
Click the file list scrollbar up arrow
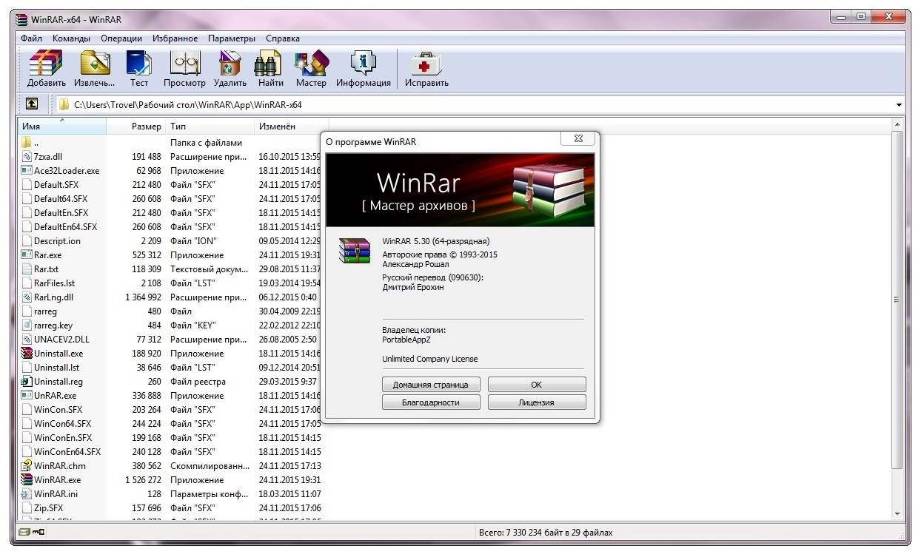click(898, 125)
